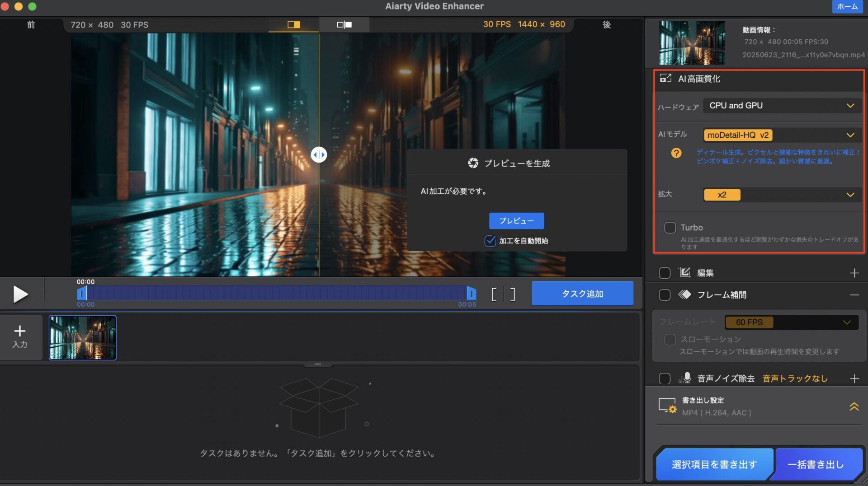Click the AI高画質化 upscale icon

[x=665, y=79]
